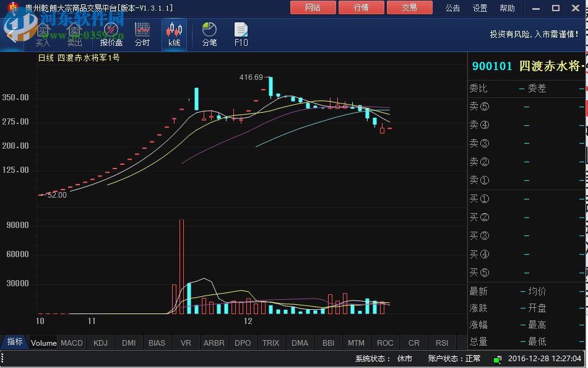Switch to the VR indicator tab

186,343
